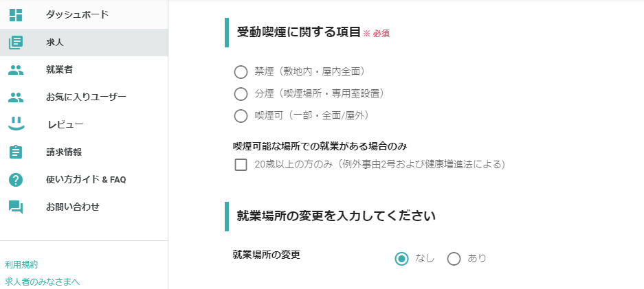This screenshot has width=644, height=289.
Task: Click the お問い合わせ chat bubble icon
Action: 16,207
